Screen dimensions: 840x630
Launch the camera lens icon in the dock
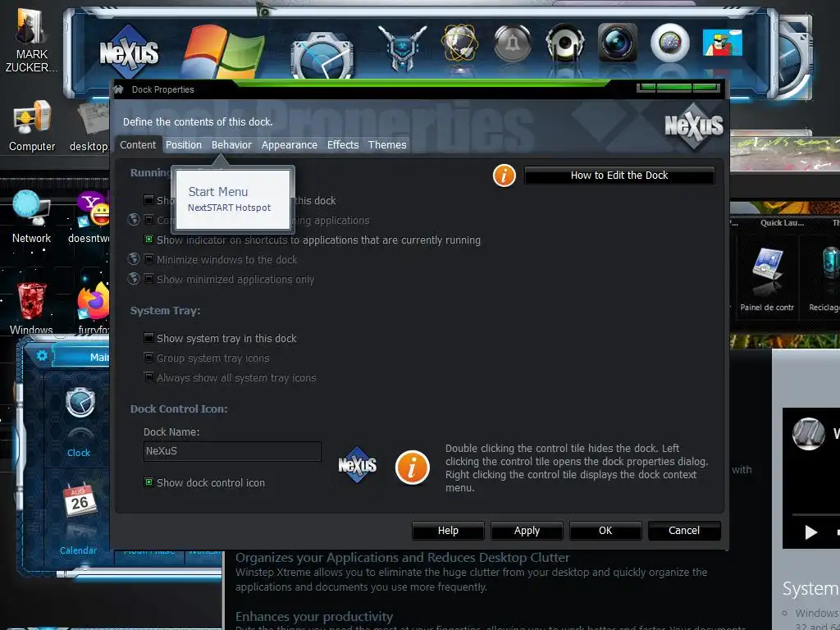point(617,43)
